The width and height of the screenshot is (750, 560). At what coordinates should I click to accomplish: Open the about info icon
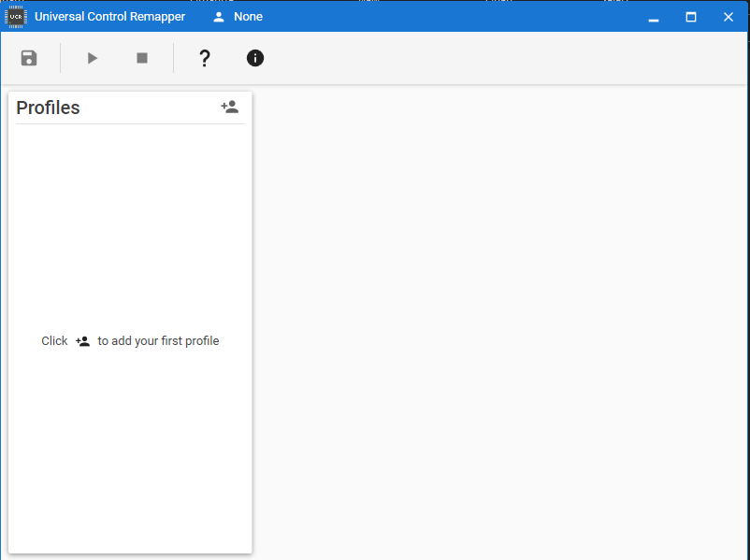[x=255, y=58]
